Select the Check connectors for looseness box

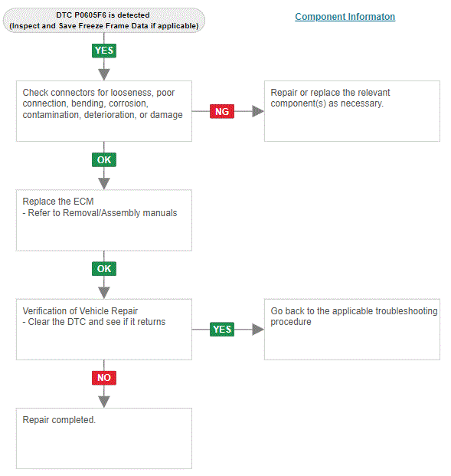tap(104, 111)
